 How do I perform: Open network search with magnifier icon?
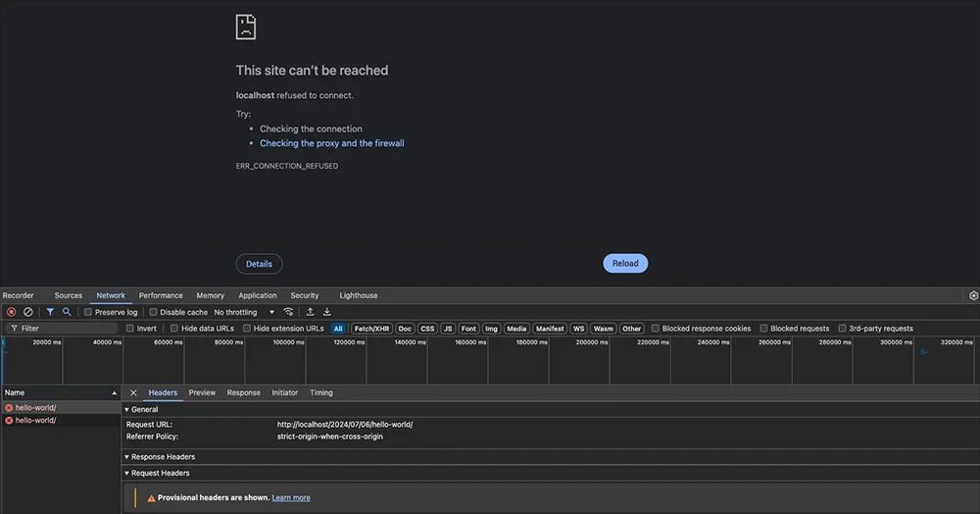coord(67,312)
